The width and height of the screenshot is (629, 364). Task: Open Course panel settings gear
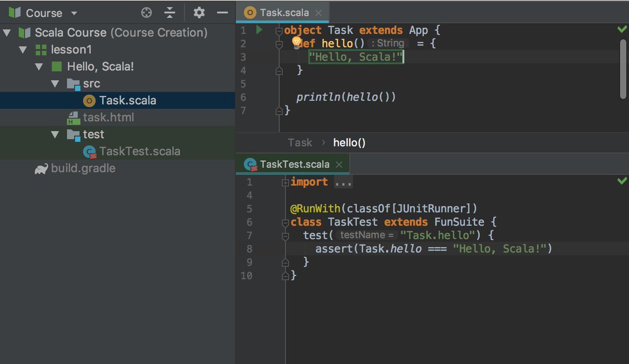[x=199, y=13]
